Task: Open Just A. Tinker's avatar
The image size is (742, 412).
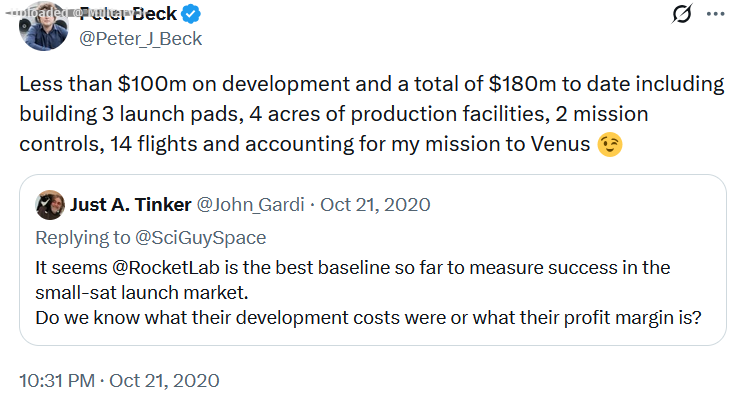Action: 50,205
